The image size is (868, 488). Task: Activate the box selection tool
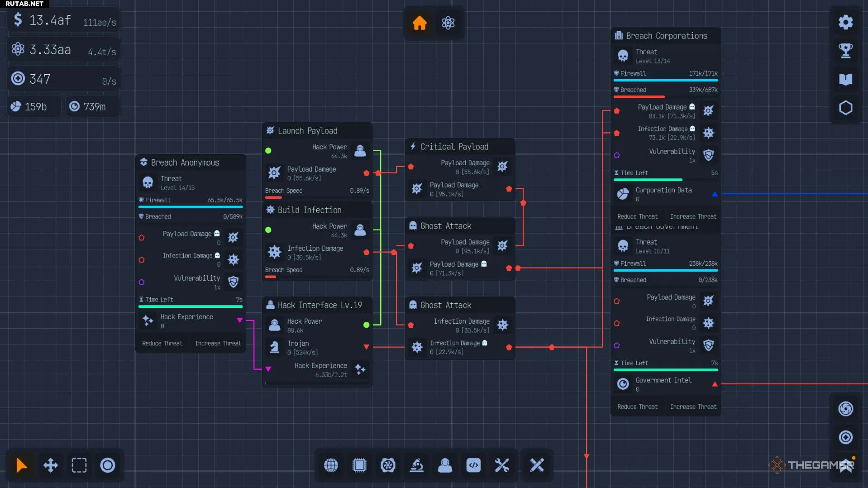point(79,465)
